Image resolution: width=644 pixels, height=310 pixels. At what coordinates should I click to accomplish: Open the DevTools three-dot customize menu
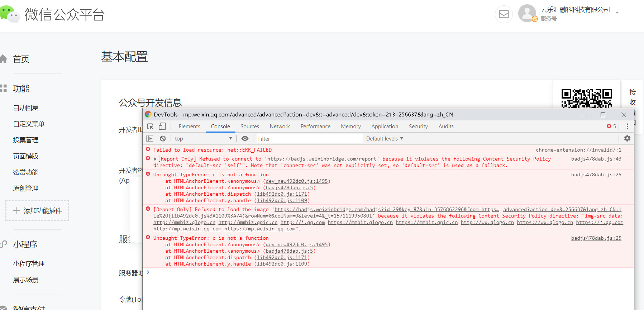coord(627,126)
